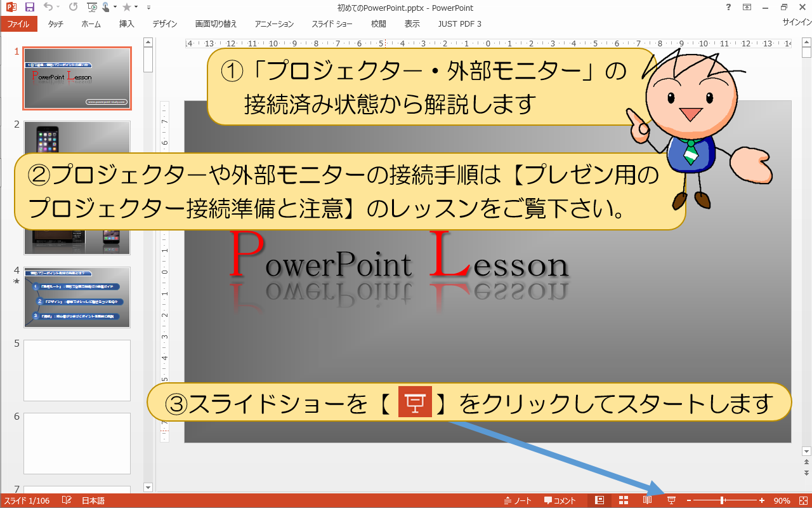Viewport: 812px width, 508px height.
Task: Switch to the 挿入 tab
Action: tap(127, 24)
